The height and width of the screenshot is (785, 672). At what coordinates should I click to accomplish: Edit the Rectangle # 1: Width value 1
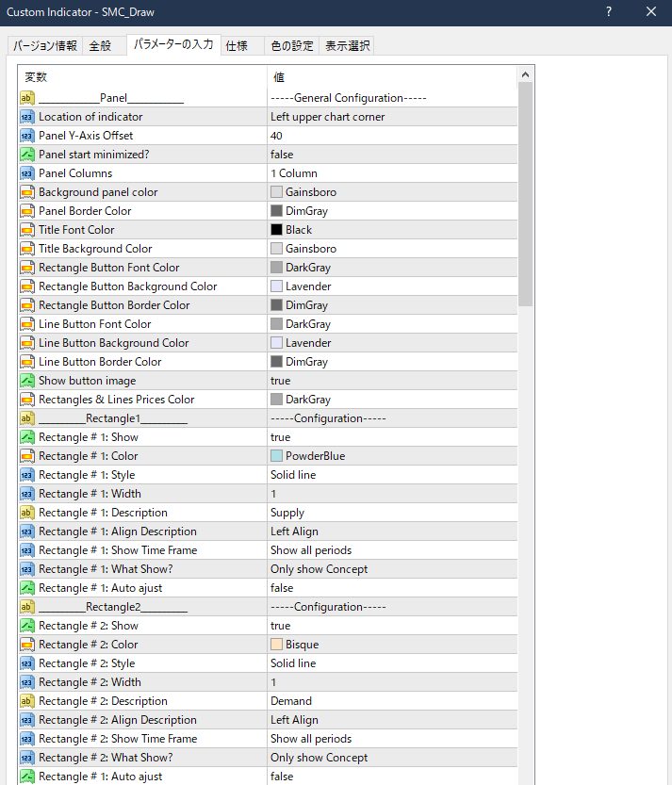click(392, 494)
